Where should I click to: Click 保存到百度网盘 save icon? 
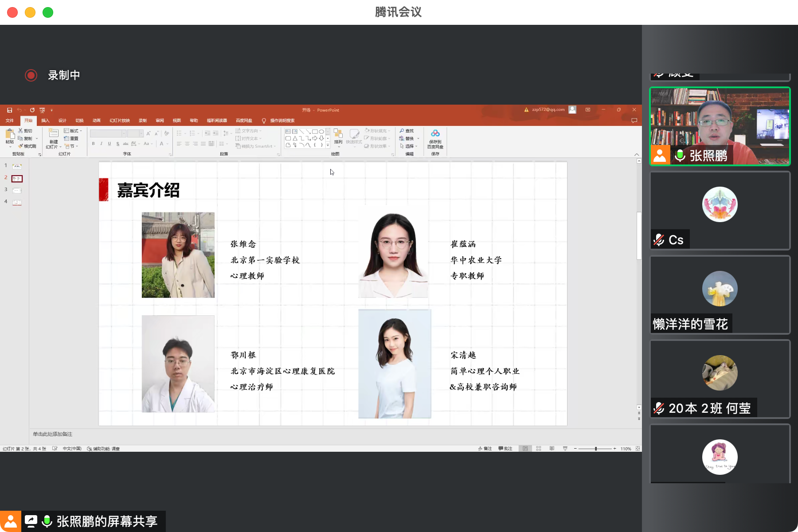[x=435, y=134]
